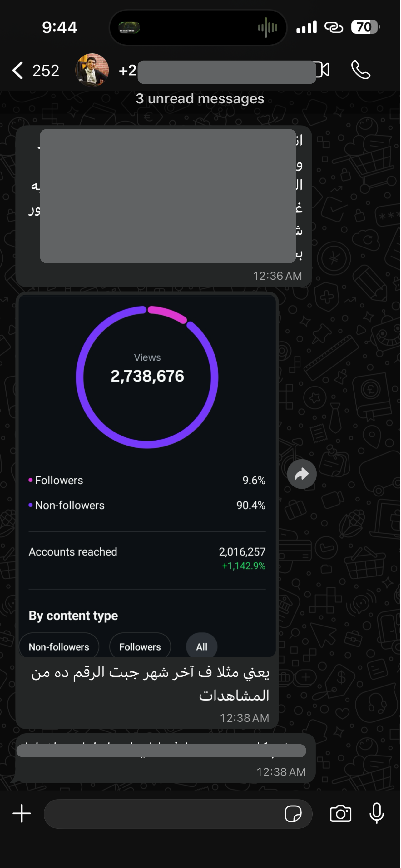Open the Views insights screenshot image

pyautogui.click(x=147, y=476)
